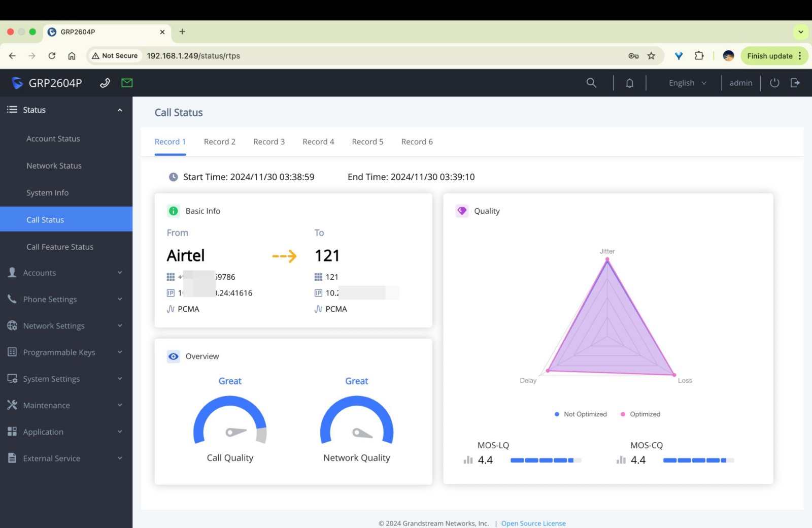Collapse the Status menu section
Image resolution: width=812 pixels, height=528 pixels.
(x=66, y=110)
